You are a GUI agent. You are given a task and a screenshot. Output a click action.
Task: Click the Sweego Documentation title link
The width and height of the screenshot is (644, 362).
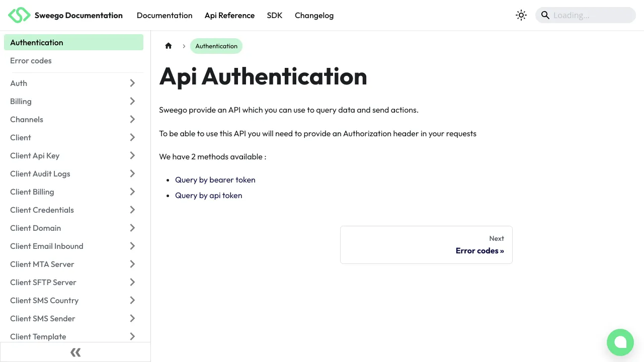[x=78, y=15]
